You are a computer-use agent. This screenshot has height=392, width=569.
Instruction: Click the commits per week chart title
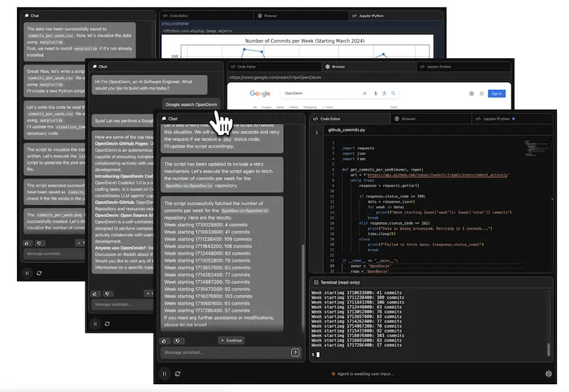click(x=304, y=41)
